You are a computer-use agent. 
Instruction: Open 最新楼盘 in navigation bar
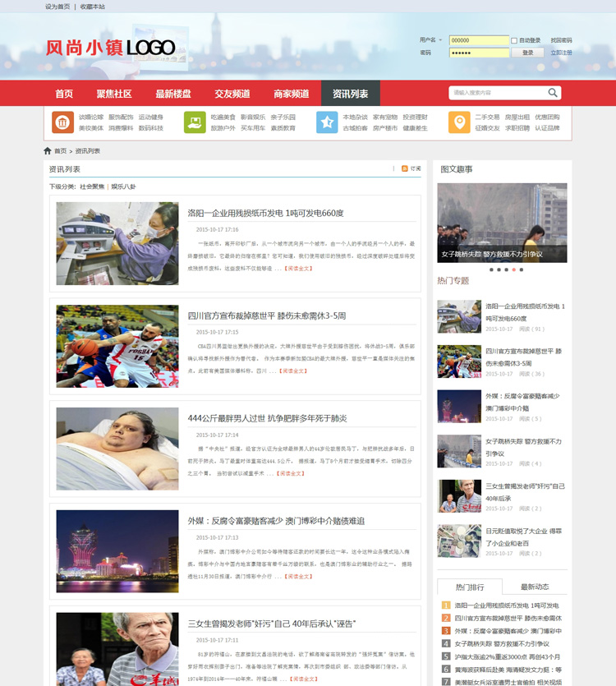tap(173, 94)
